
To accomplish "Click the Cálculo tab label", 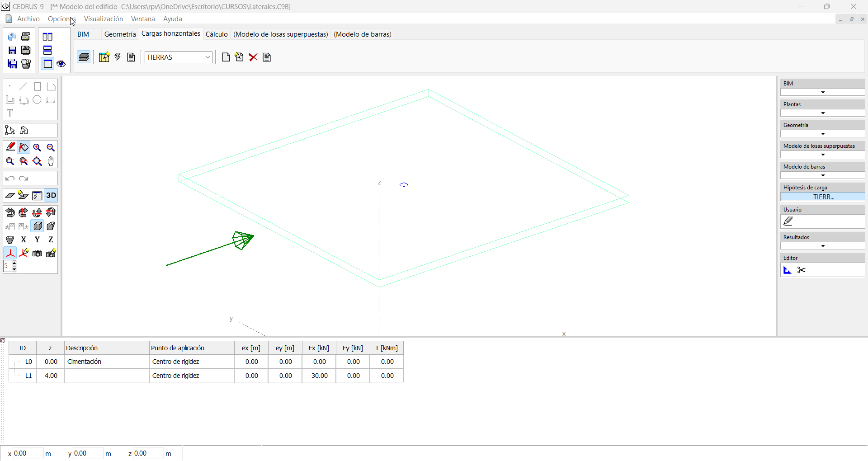I will click(217, 34).
